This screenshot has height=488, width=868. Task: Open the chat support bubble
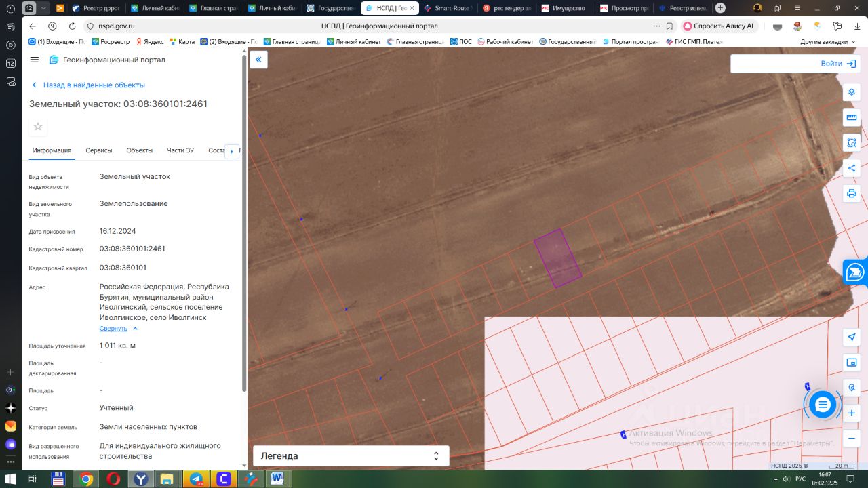pyautogui.click(x=823, y=405)
